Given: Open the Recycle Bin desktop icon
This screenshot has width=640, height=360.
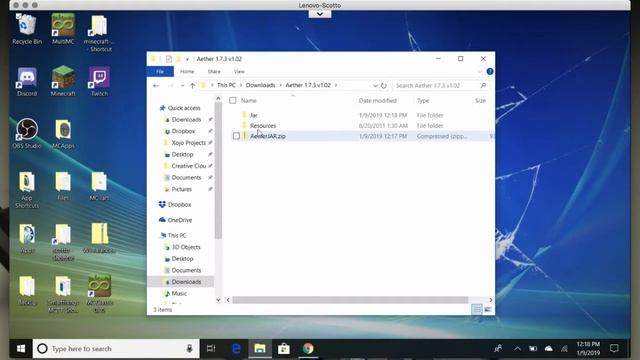Looking at the screenshot, I should [27, 29].
